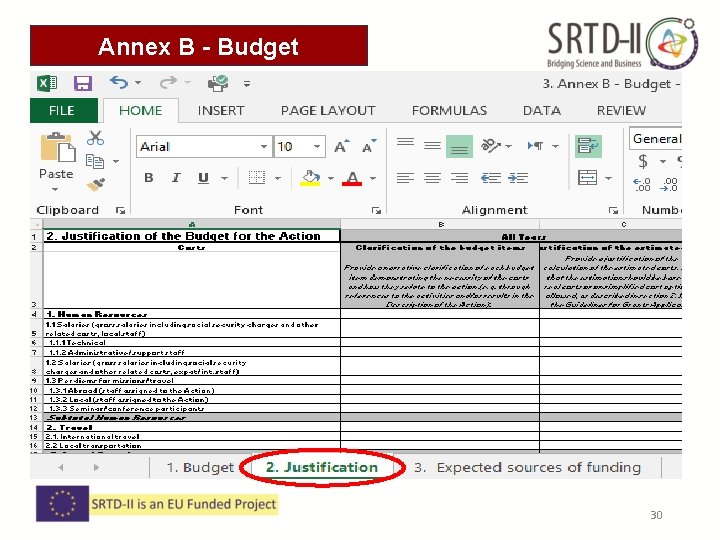Viewport: 720px width, 540px height.
Task: Open the REVIEW tab
Action: 621,111
